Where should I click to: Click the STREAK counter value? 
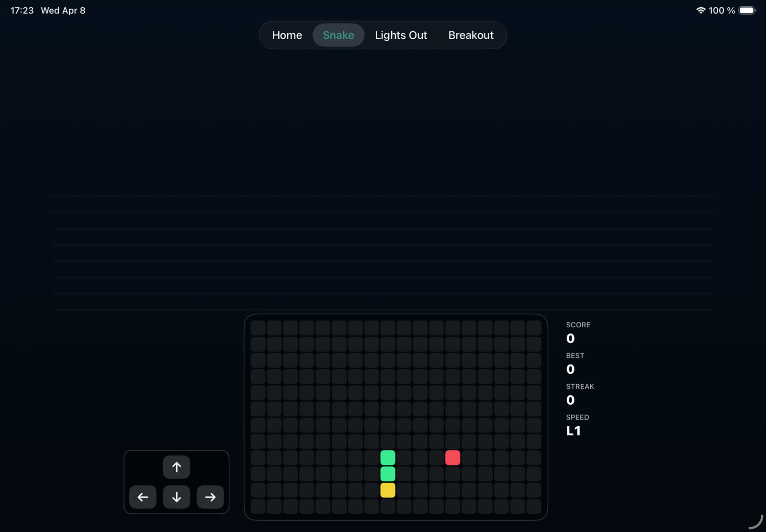pyautogui.click(x=570, y=400)
